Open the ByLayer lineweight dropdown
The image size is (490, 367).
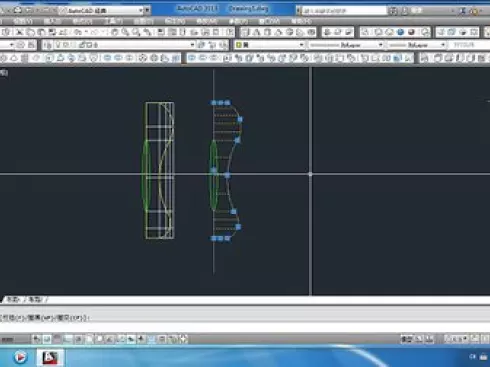pos(417,45)
